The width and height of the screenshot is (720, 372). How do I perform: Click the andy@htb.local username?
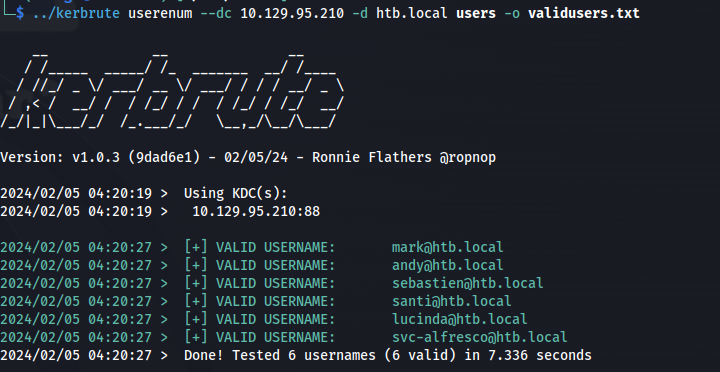pyautogui.click(x=447, y=265)
